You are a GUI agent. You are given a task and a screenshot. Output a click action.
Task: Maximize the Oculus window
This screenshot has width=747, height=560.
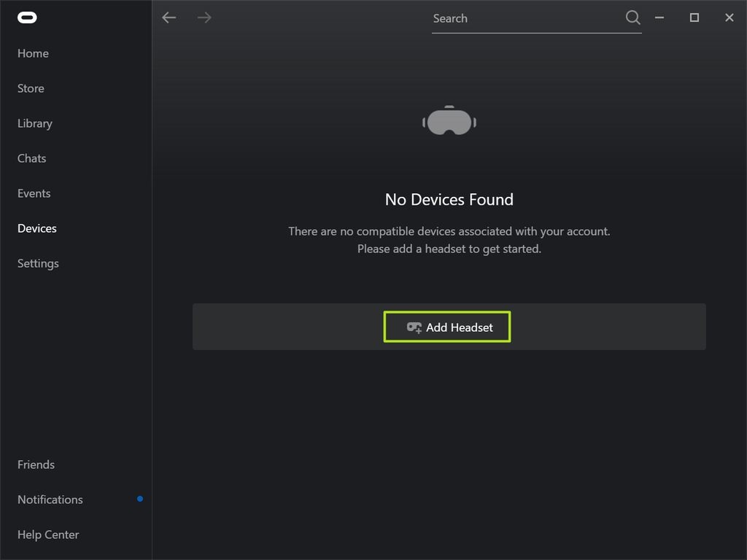[x=694, y=17]
